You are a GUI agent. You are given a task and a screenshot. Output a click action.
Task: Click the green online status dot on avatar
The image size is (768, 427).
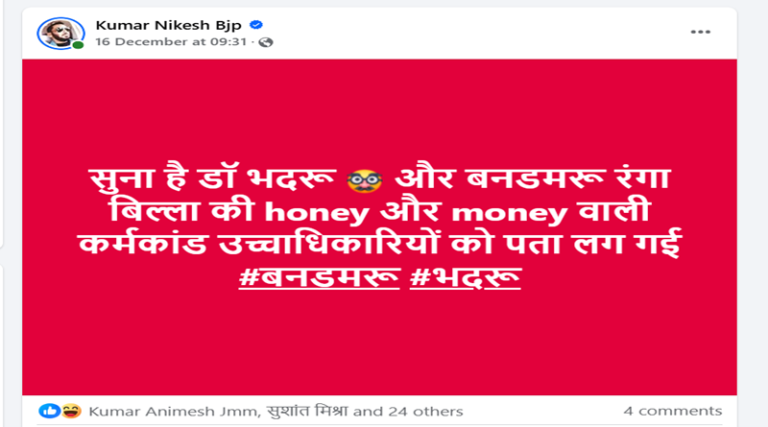[x=78, y=45]
